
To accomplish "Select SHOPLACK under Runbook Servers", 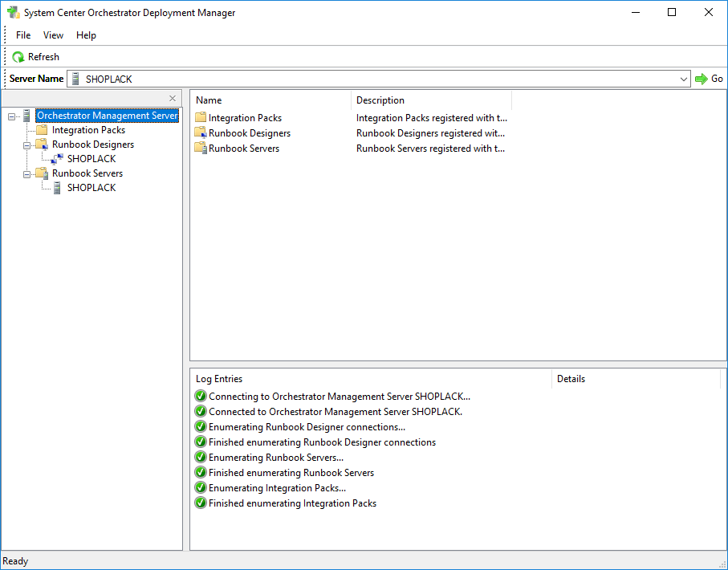I will click(92, 188).
